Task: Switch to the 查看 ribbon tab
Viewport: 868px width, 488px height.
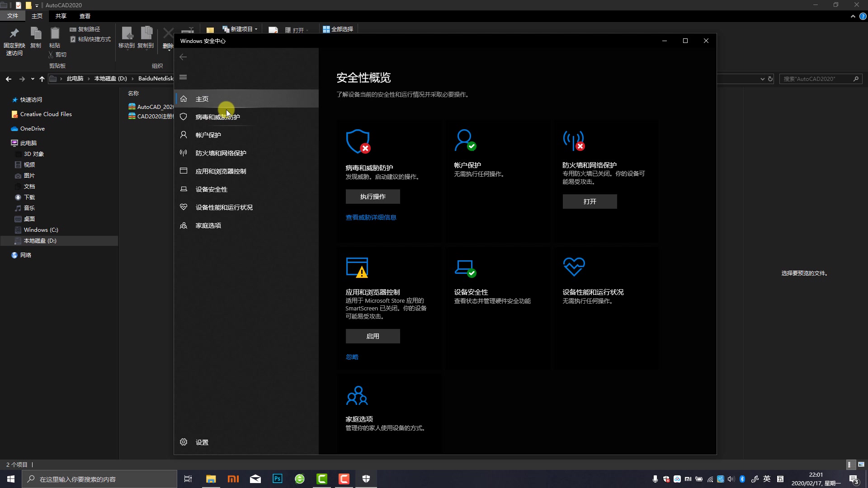Action: click(x=85, y=16)
